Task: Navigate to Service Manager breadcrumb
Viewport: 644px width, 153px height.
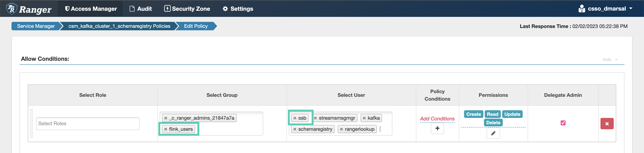Action: tap(36, 26)
